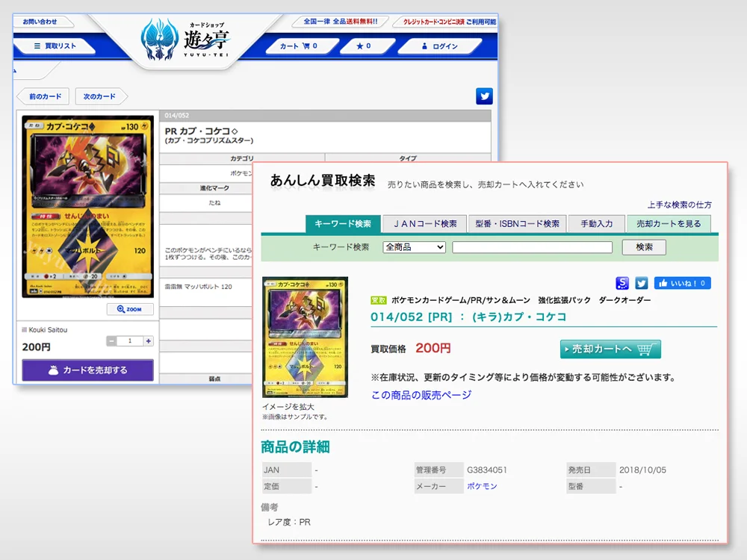Click the レア度：PR remark text
The image size is (747, 560).
pos(288,522)
